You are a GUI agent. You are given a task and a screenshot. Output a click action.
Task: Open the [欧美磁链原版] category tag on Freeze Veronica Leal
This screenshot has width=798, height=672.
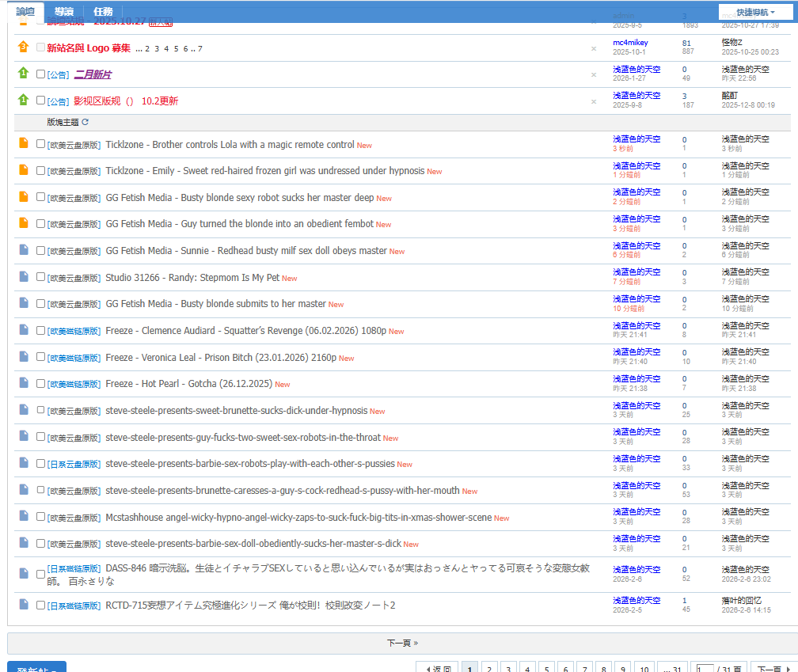tap(74, 358)
